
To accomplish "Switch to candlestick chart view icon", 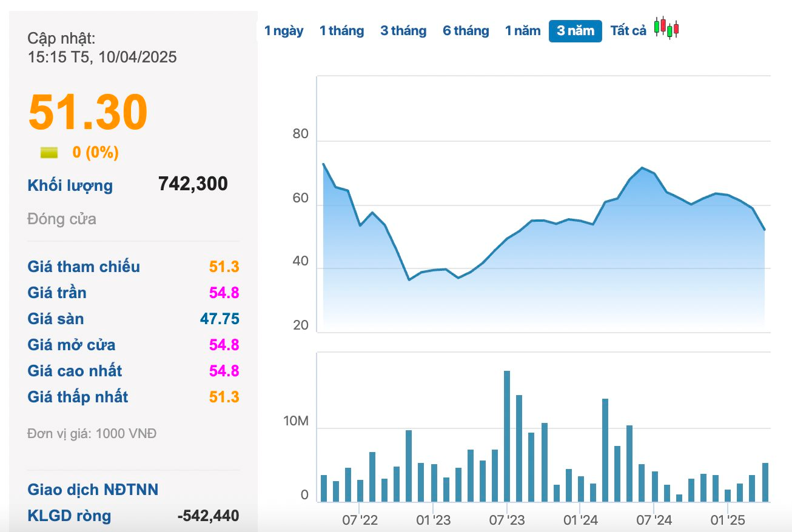I will (x=666, y=28).
